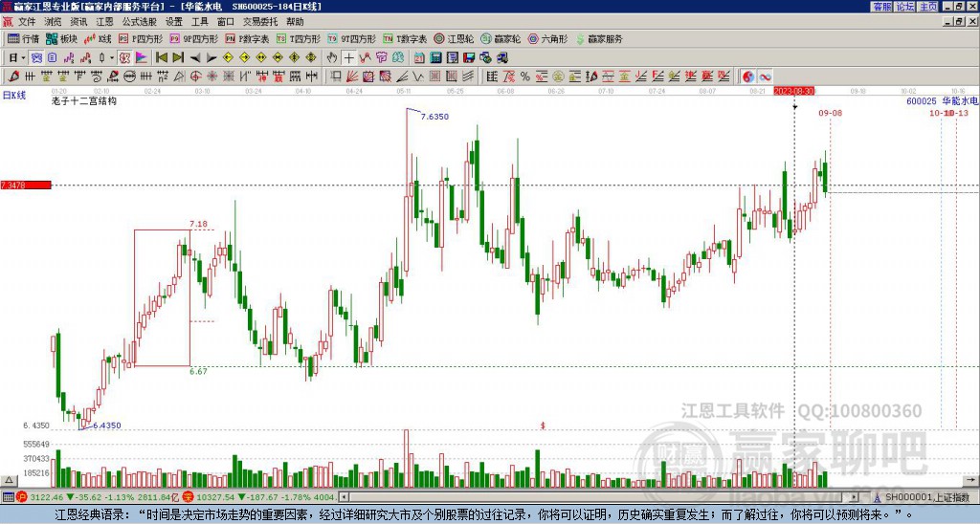Viewport: 980px width, 524px height.
Task: Open the 浏览 menu
Action: [53, 22]
